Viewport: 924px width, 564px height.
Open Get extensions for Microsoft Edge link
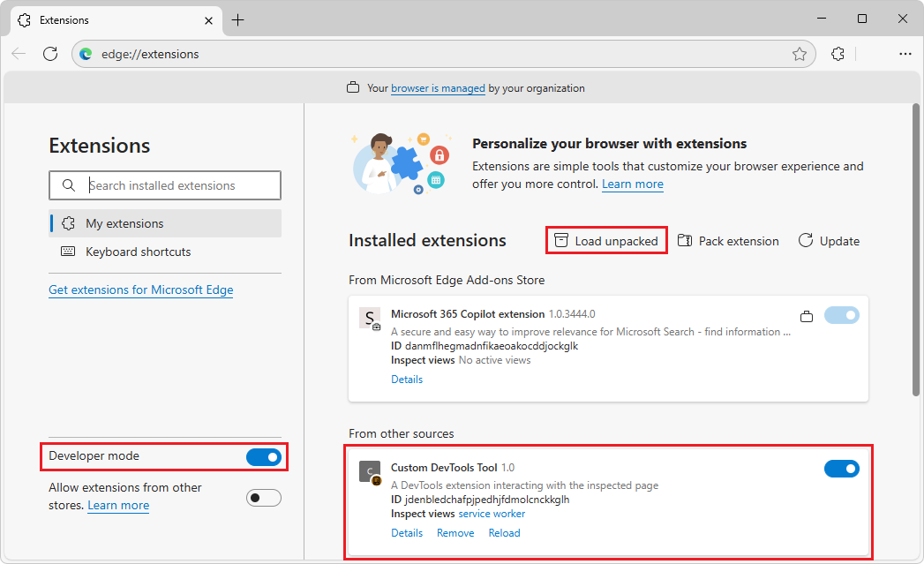[141, 290]
